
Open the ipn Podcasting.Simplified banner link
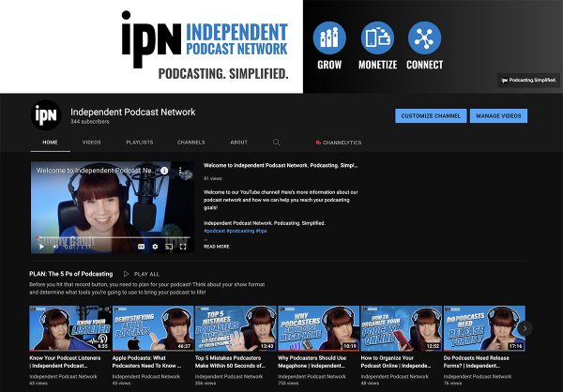tap(528, 81)
